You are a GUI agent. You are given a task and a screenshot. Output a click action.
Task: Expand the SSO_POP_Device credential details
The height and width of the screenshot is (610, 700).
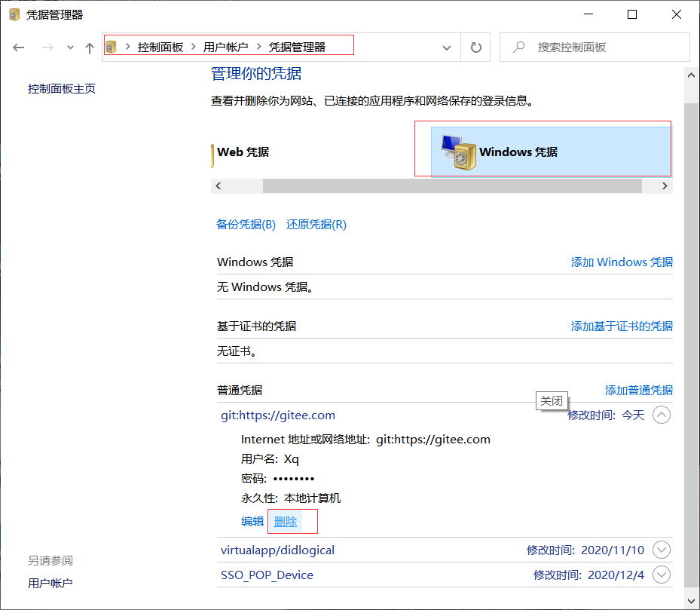tap(661, 575)
